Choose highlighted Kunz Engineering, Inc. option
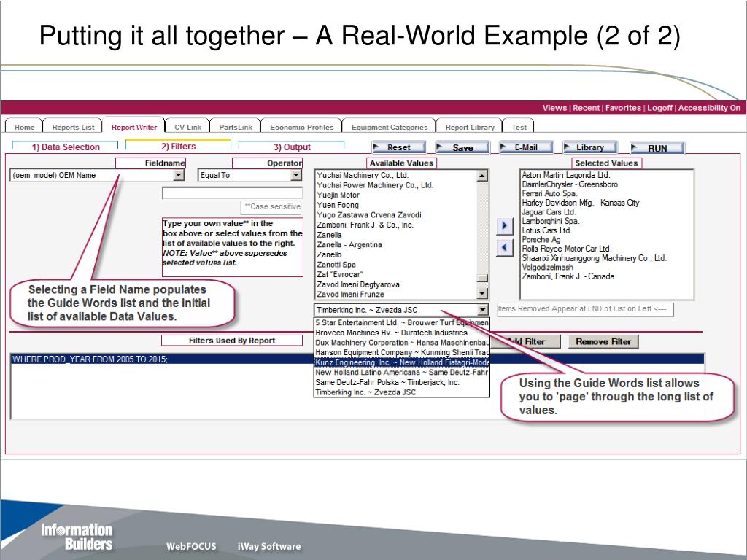 click(402, 363)
